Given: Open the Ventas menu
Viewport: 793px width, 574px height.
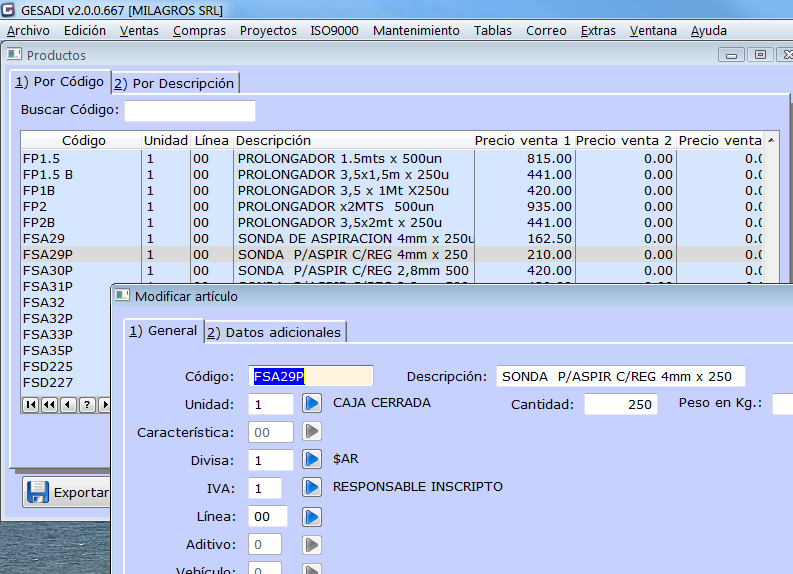Looking at the screenshot, I should click(x=139, y=31).
